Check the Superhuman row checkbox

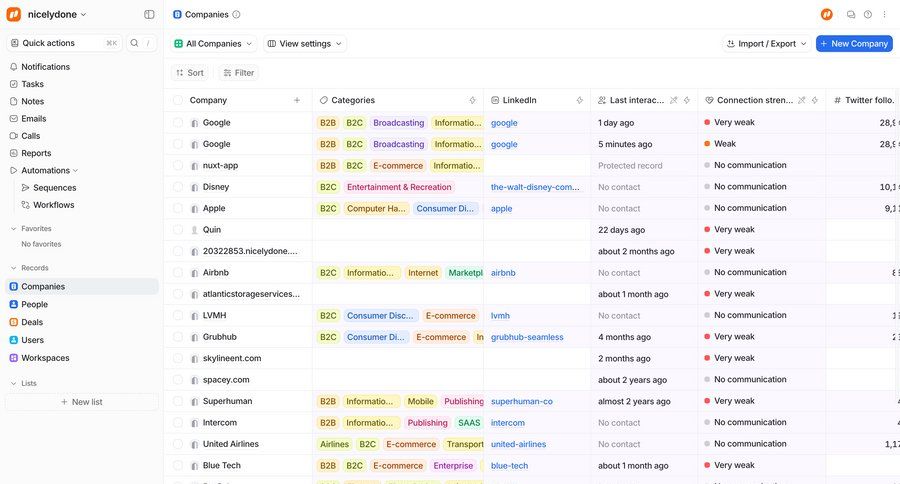tap(178, 401)
